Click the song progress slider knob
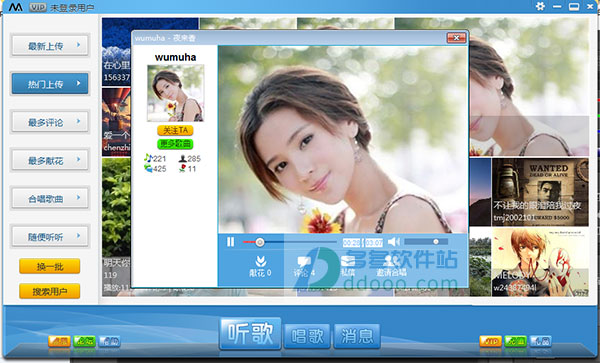 (260, 242)
